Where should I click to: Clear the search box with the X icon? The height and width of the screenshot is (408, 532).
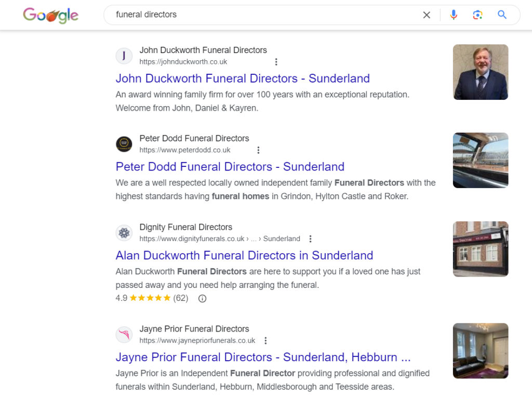click(427, 15)
